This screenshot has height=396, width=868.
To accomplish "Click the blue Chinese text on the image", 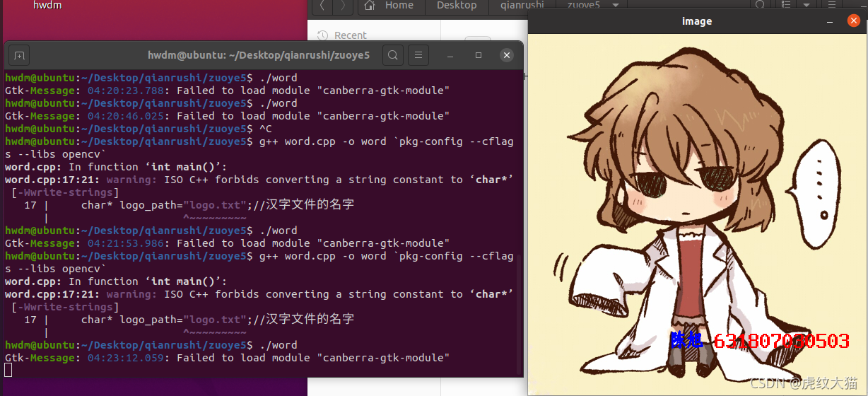I will [686, 340].
